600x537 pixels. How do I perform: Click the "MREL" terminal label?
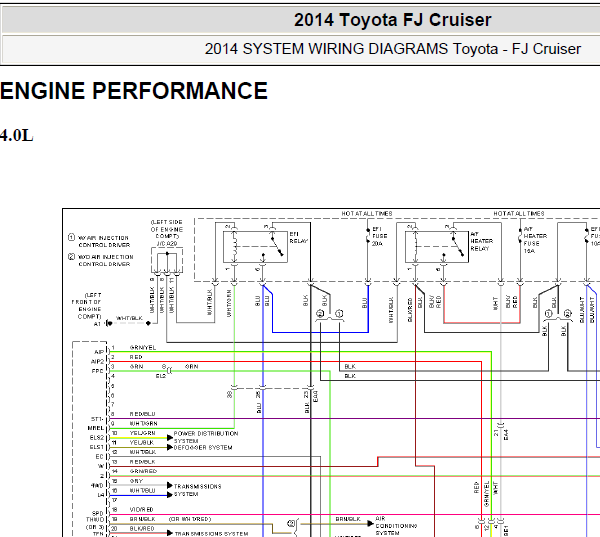pyautogui.click(x=96, y=428)
